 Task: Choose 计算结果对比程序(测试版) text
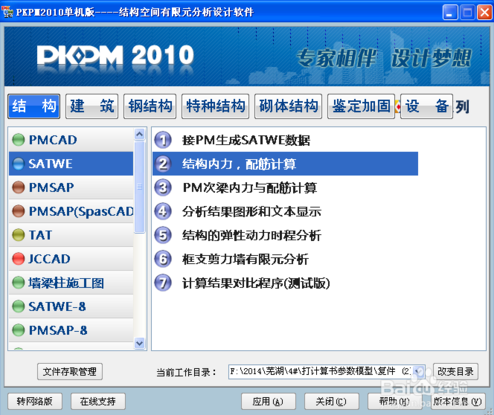pyautogui.click(x=256, y=283)
